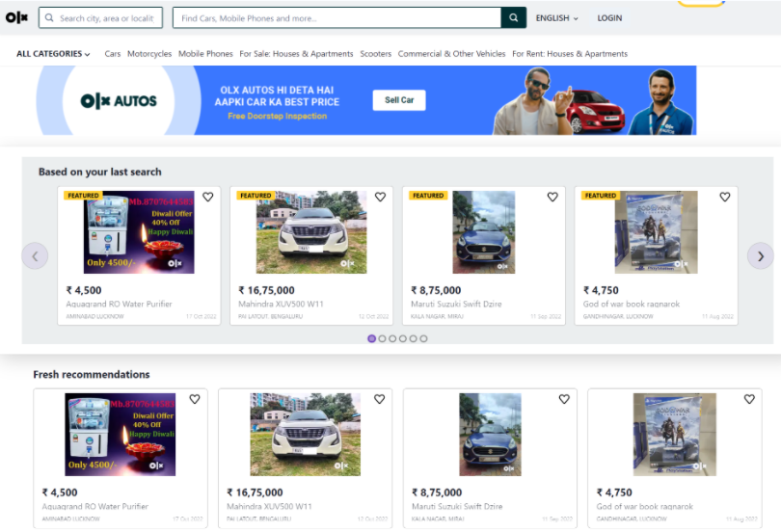Screen dimensions: 781x532
Task: Favorite the featured God of war ragnarok
Action: 725,197
